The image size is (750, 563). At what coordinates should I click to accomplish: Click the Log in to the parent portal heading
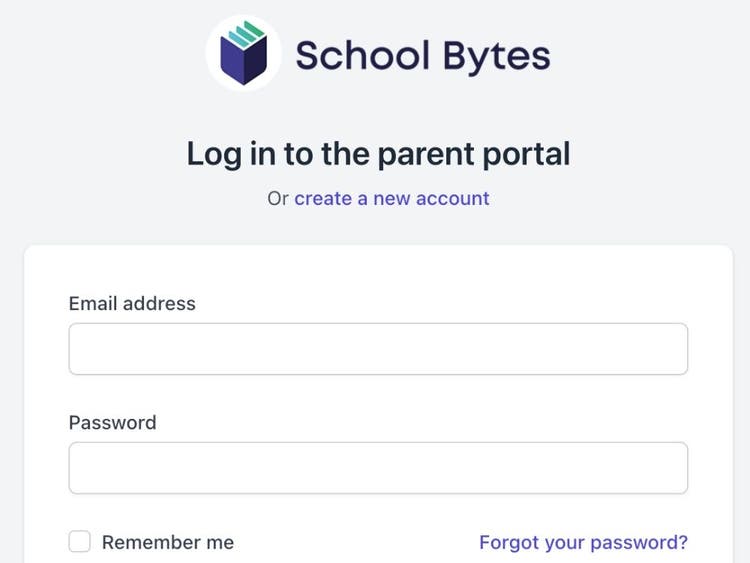pos(378,154)
